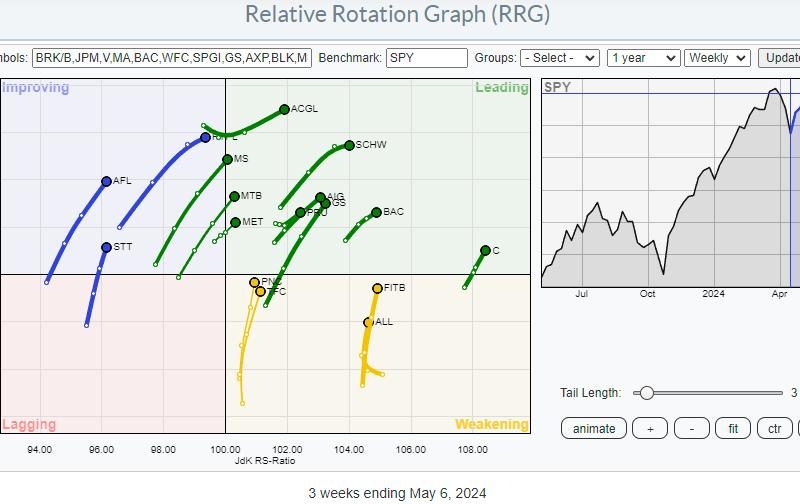Screen dimensions: 800x504
Task: Select the PRU data point
Action: click(x=300, y=212)
